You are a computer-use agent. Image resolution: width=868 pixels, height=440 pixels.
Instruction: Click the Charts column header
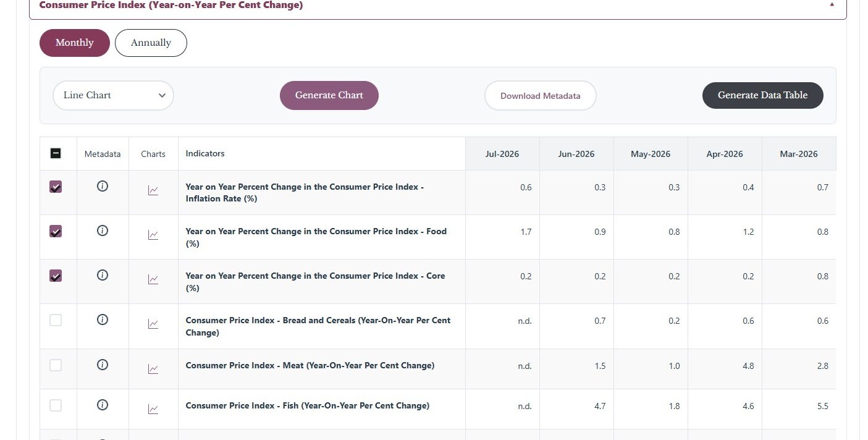click(x=153, y=154)
